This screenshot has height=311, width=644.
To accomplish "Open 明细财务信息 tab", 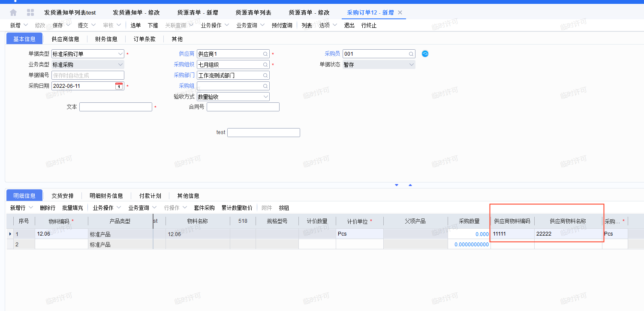I will coord(106,196).
